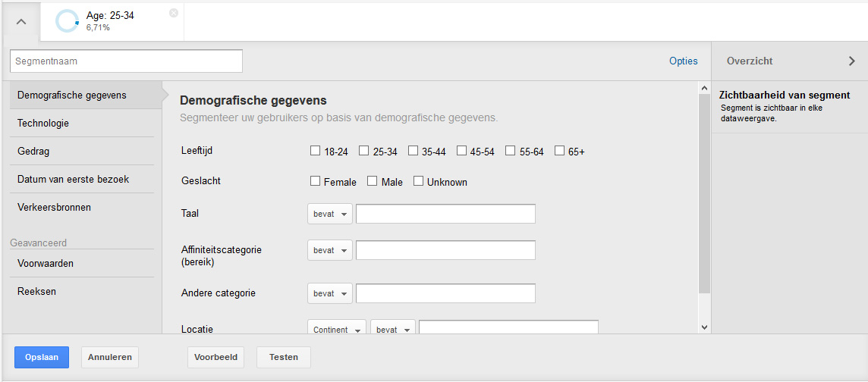Open the Taal 'bevat' dropdown
This screenshot has height=382, width=868.
pos(330,214)
